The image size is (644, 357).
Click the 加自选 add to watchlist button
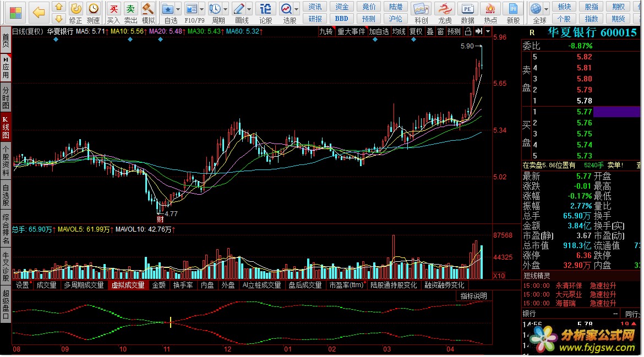pyautogui.click(x=379, y=31)
